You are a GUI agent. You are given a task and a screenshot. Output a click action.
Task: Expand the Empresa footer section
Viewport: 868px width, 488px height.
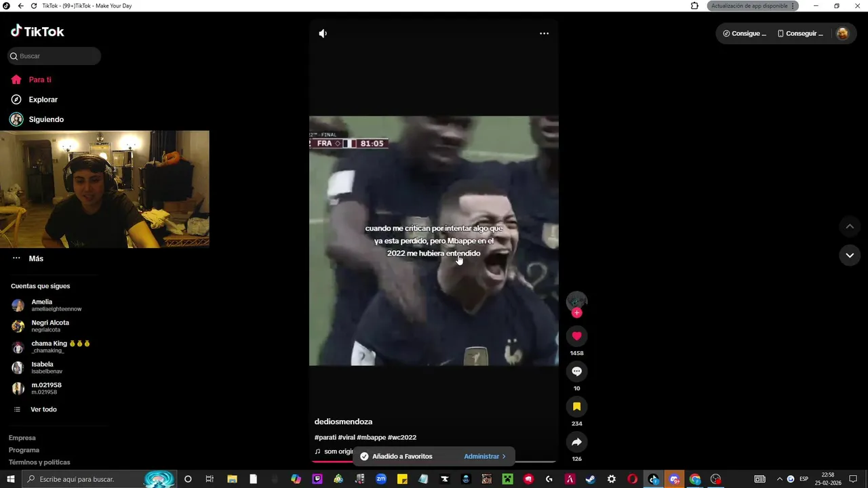[x=22, y=438]
